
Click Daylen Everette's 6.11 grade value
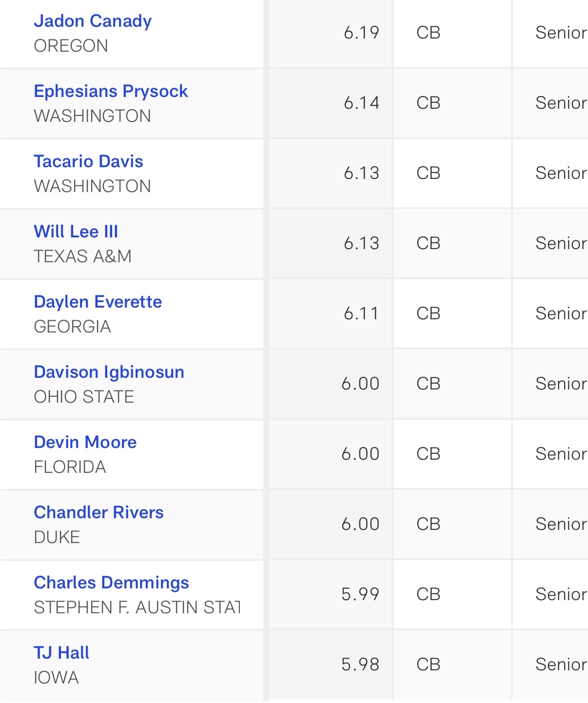click(x=361, y=313)
